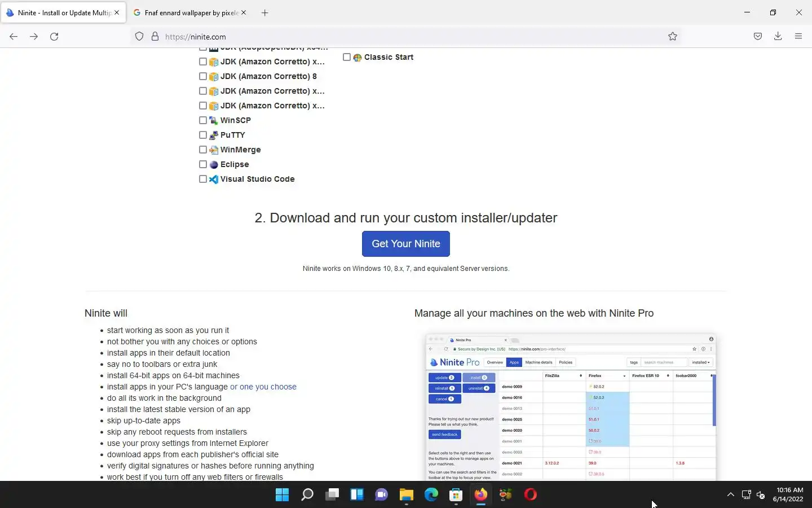
Task: Open taskbar Search
Action: pos(307,495)
